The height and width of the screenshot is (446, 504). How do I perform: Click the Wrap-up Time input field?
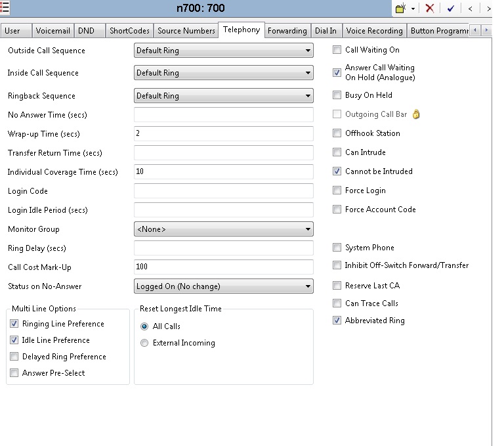click(223, 134)
